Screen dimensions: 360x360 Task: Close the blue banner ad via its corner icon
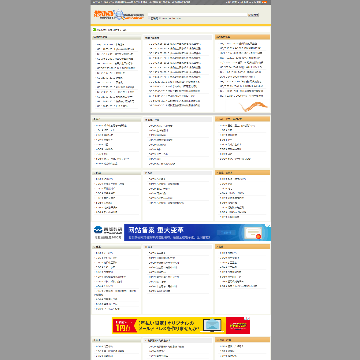(269, 226)
